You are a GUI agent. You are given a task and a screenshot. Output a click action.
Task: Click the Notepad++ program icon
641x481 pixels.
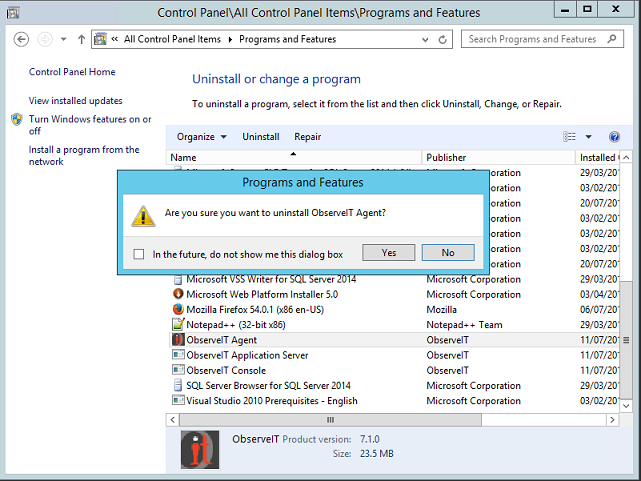point(178,325)
